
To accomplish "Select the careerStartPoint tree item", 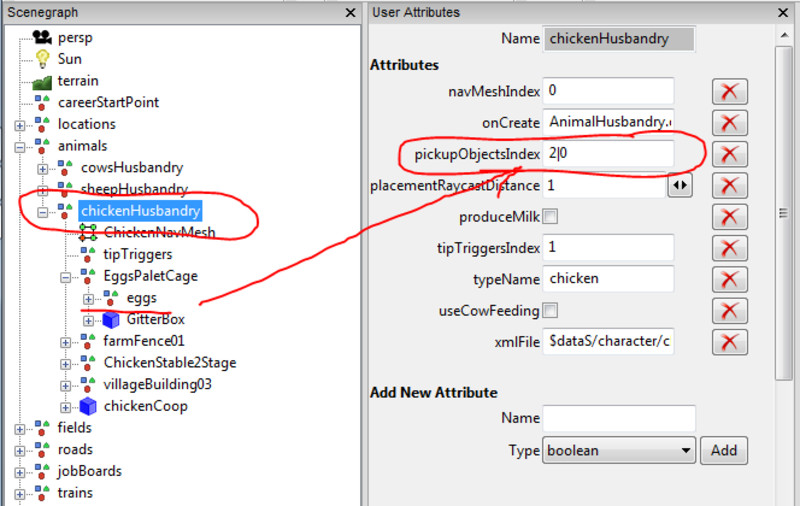I will pyautogui.click(x=107, y=102).
